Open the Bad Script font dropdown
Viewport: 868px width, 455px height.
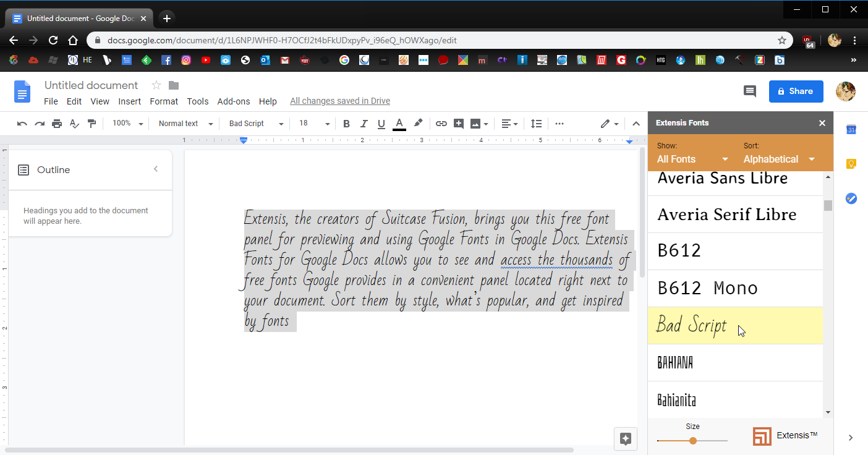pyautogui.click(x=256, y=124)
